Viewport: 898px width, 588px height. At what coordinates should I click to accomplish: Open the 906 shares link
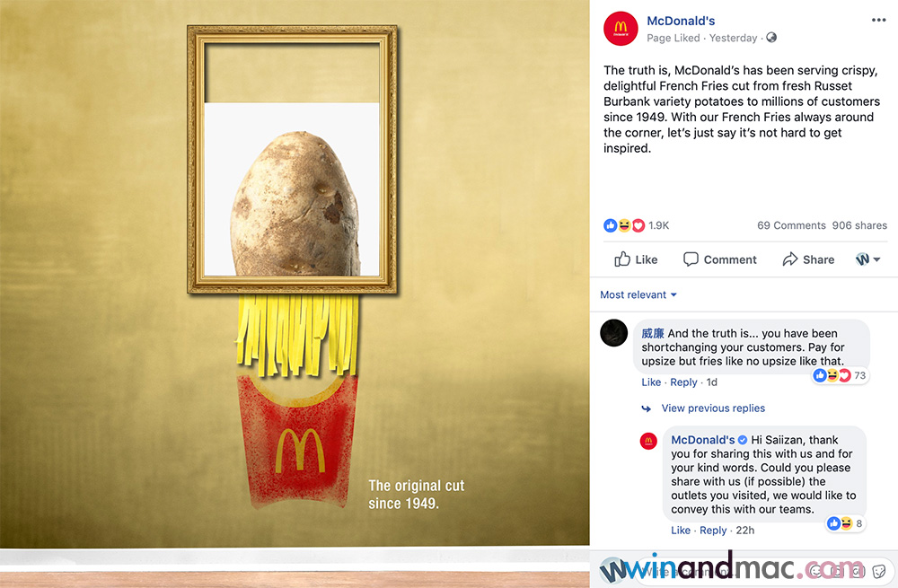coord(859,225)
